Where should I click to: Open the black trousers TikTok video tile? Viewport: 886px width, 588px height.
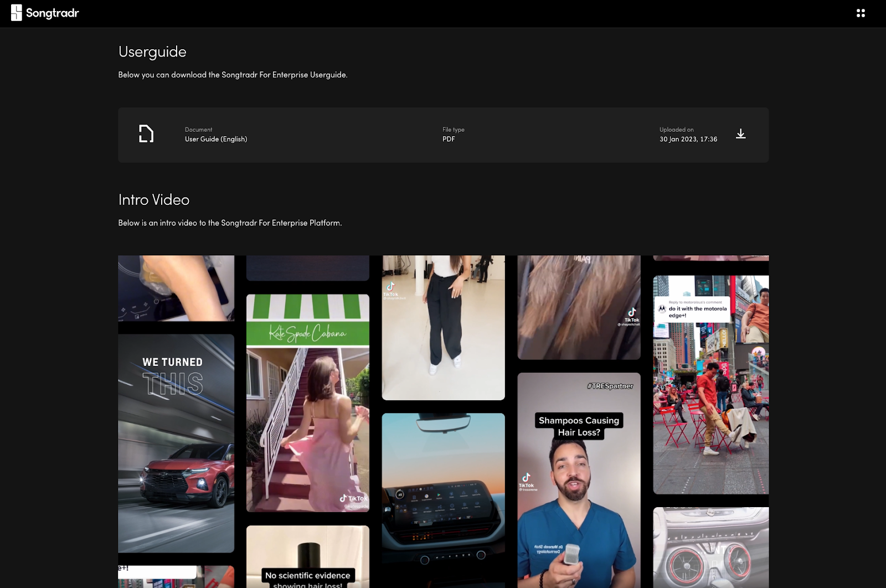443,328
